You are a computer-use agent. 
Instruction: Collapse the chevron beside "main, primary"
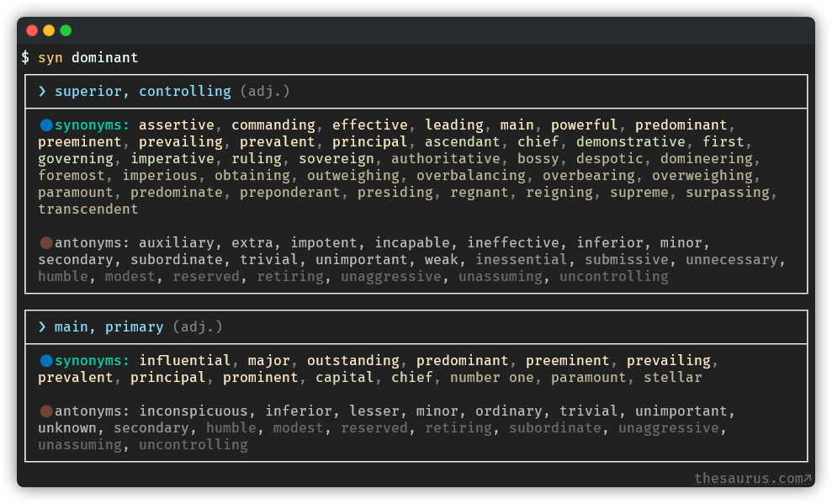42,327
